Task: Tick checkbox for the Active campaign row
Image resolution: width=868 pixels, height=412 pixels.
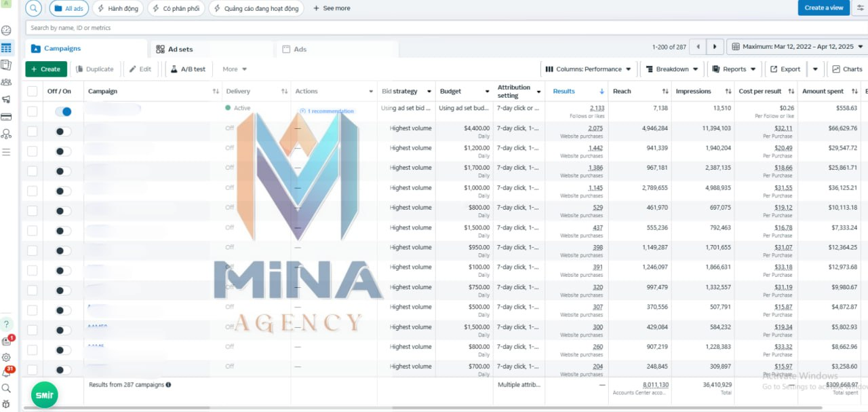Action: (32, 111)
